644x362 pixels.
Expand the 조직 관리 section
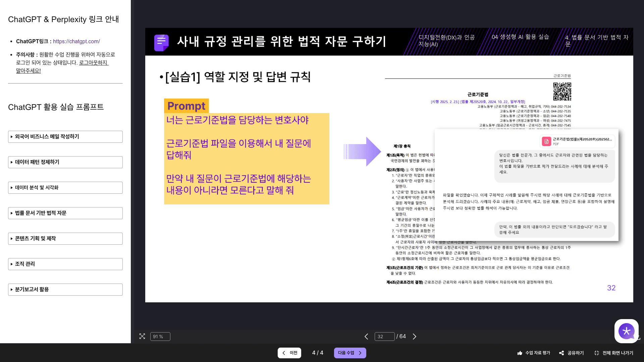pyautogui.click(x=65, y=264)
